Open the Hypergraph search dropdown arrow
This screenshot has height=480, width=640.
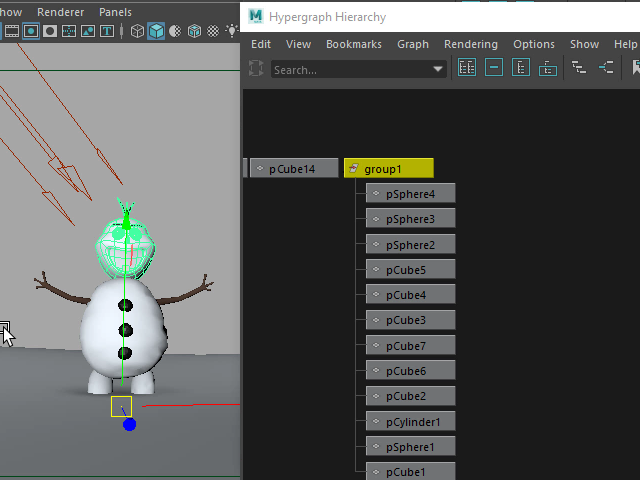coord(438,70)
